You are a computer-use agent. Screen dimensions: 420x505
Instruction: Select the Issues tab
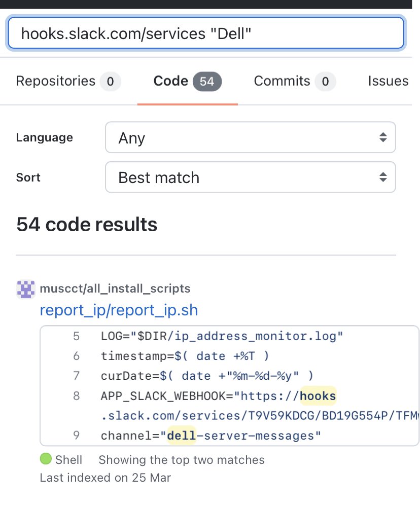[388, 81]
